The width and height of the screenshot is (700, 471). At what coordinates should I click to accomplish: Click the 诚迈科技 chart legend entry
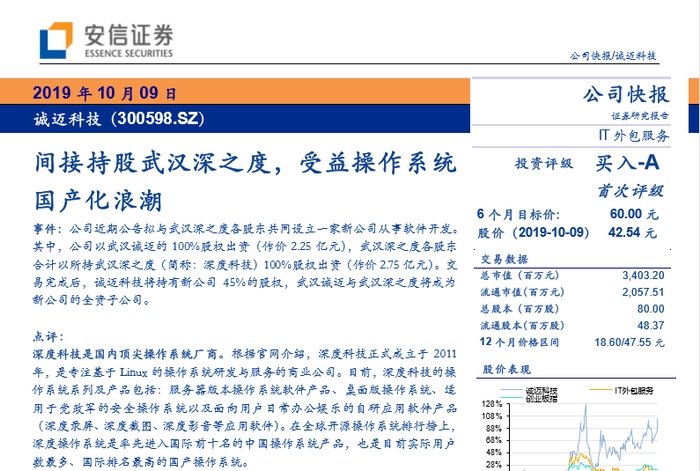point(529,391)
